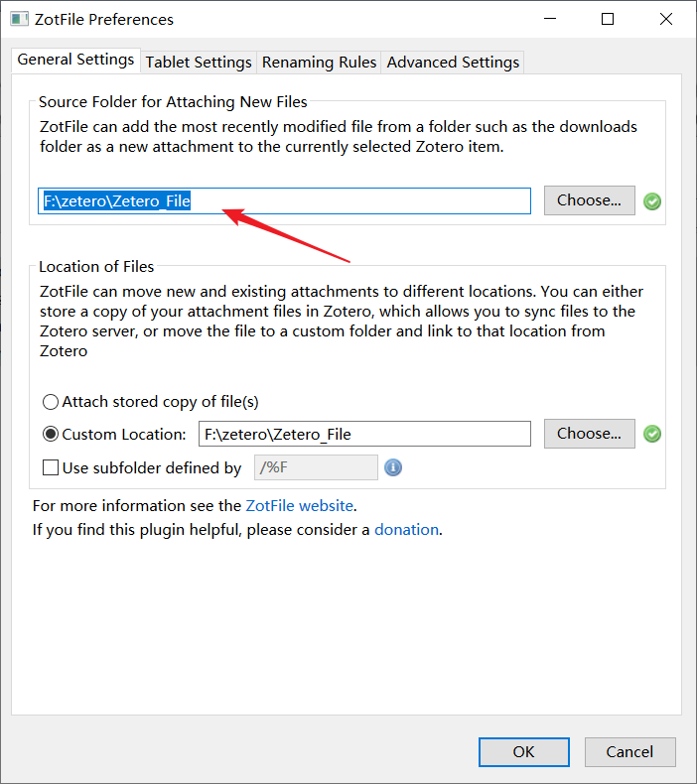
Task: Confirm preferences with OK
Action: coord(524,752)
